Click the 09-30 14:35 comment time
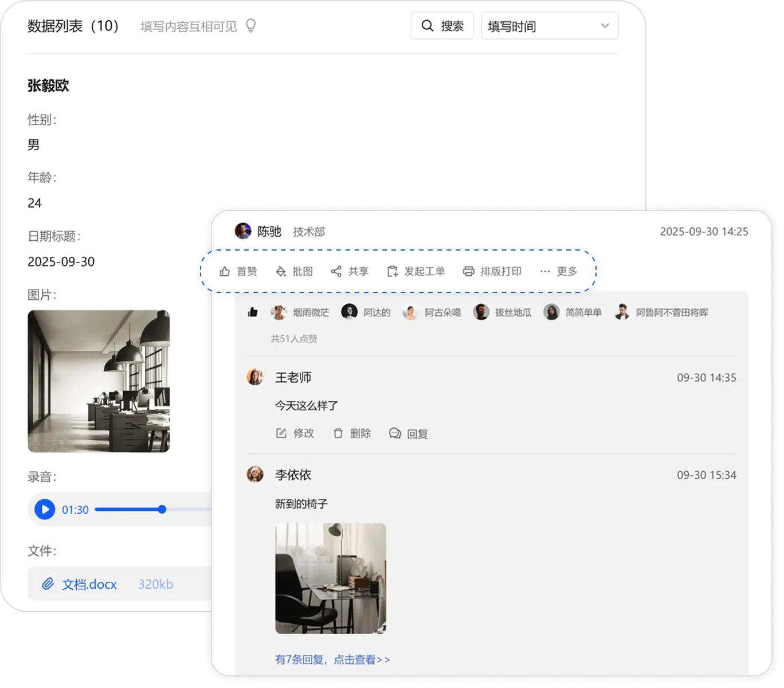Image resolution: width=784 pixels, height=688 pixels. pos(707,378)
